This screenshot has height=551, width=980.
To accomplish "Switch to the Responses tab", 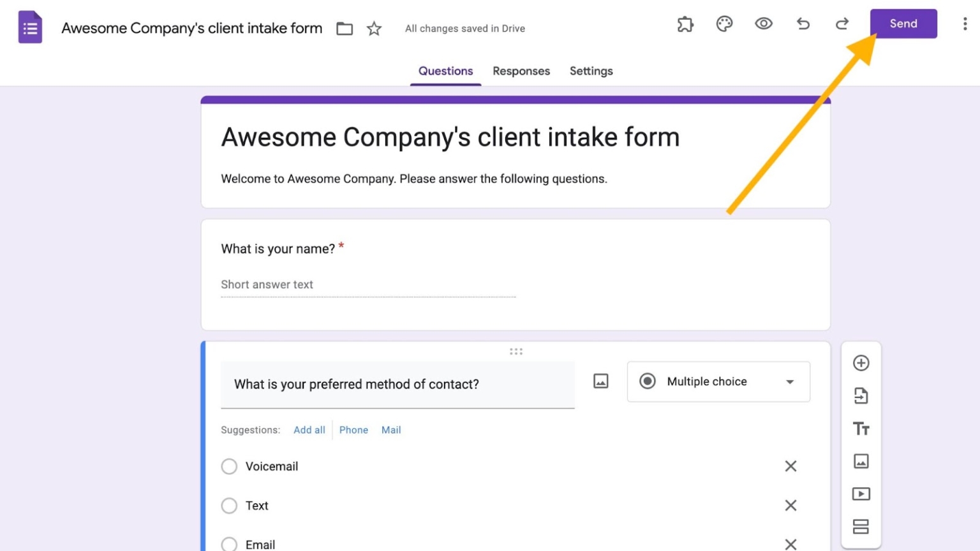I will pyautogui.click(x=521, y=71).
